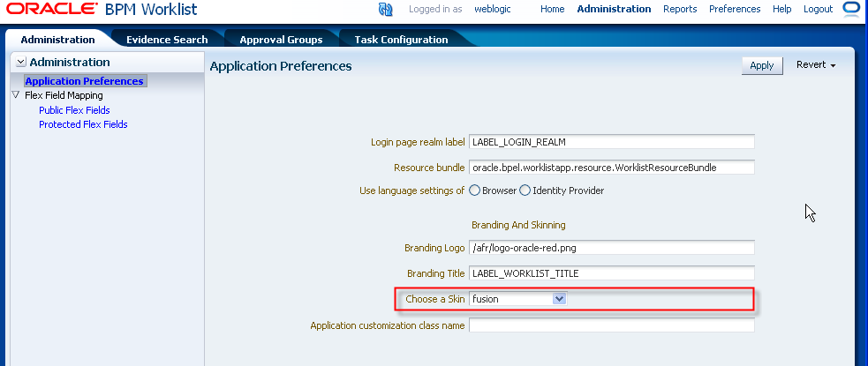
Task: Click the Branding And Skinning heading
Action: point(518,225)
